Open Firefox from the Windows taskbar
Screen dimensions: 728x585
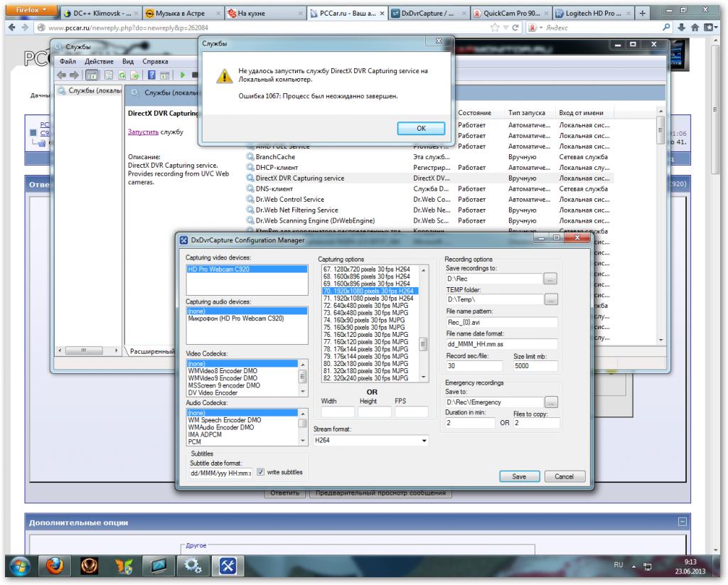coord(56,567)
